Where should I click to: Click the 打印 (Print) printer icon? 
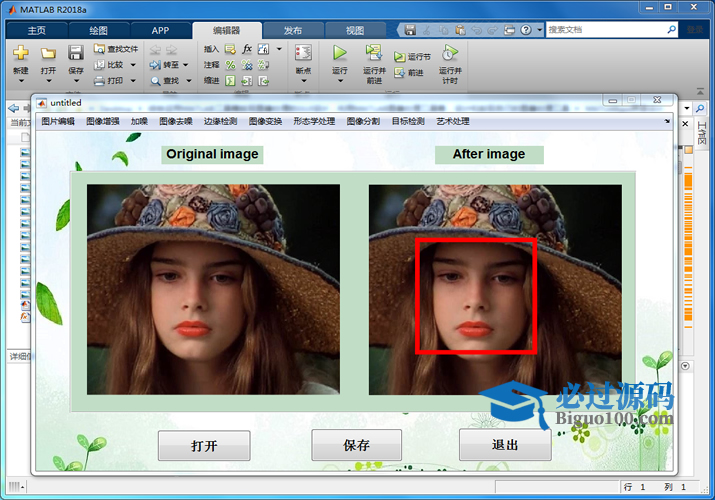pos(99,81)
